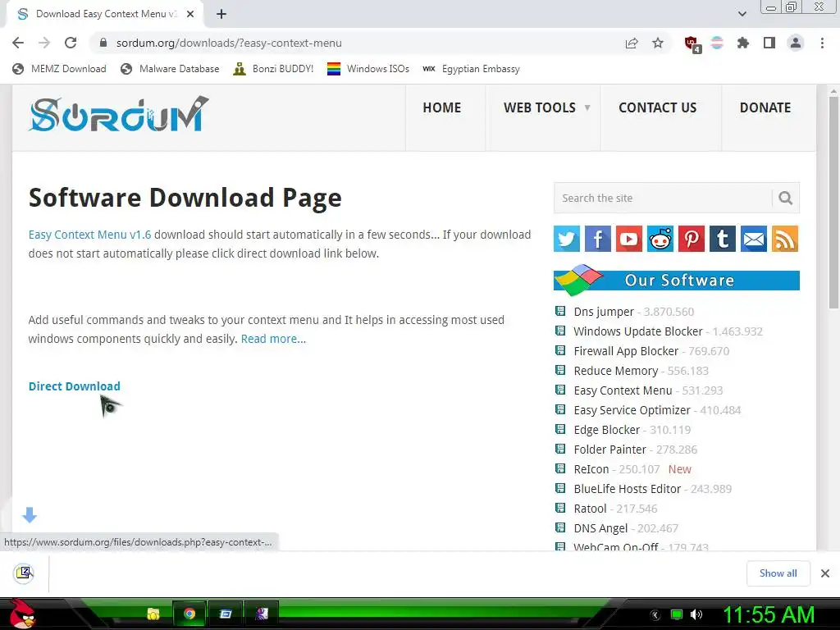Viewport: 840px width, 630px height.
Task: Open Reduce Memory link
Action: (615, 371)
